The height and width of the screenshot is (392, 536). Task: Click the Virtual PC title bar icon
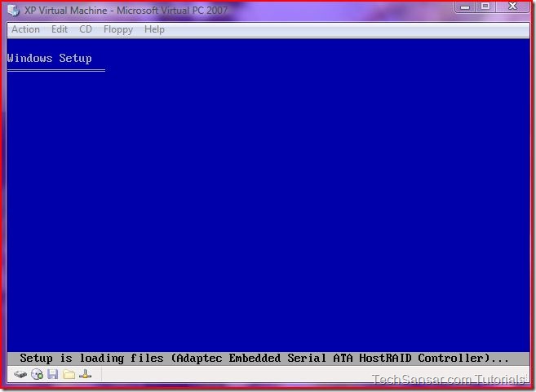[x=14, y=11]
